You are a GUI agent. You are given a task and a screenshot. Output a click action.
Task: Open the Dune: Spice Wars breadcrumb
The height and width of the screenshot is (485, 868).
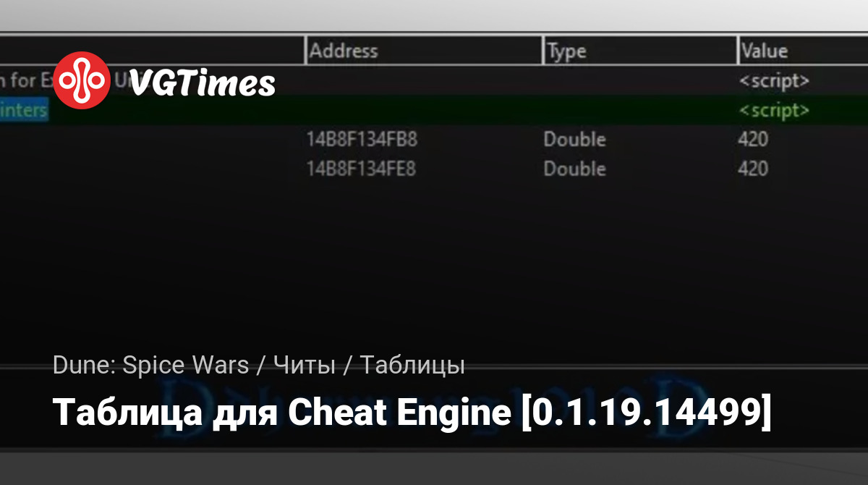(x=150, y=366)
